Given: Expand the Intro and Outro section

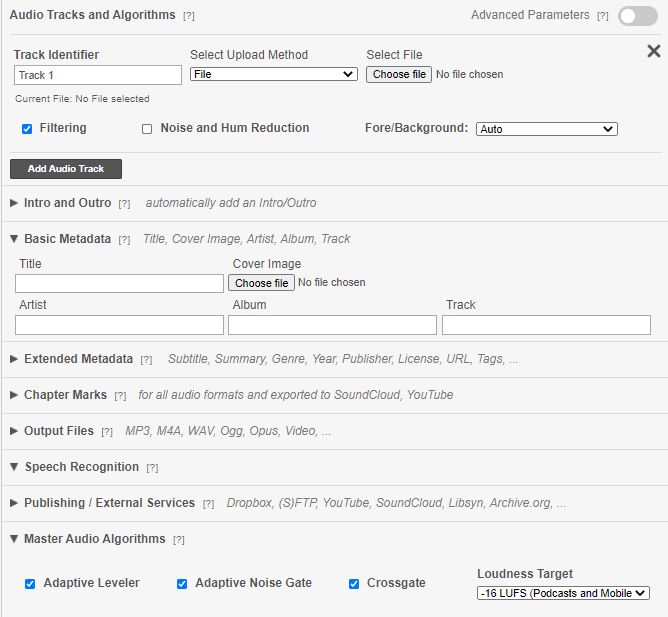Looking at the screenshot, I should point(67,203).
